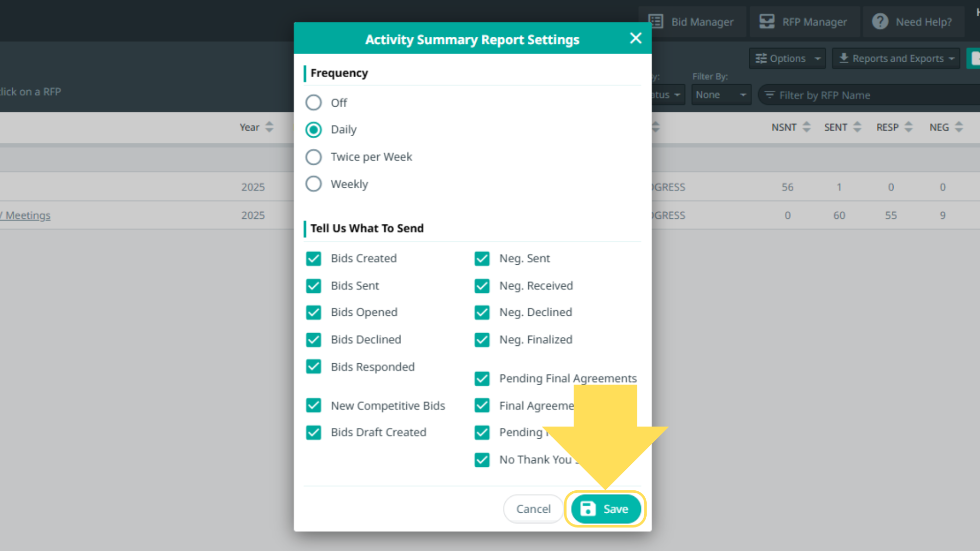Sort the SENT column

click(x=857, y=127)
